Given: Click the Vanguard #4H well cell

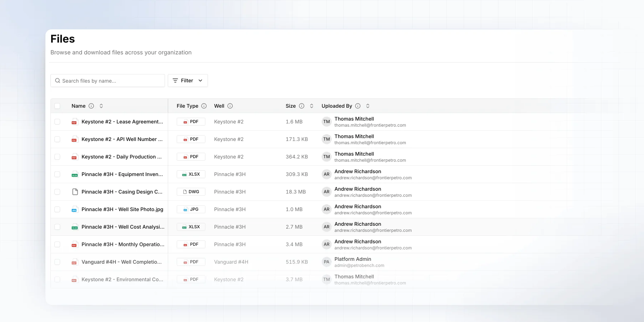Looking at the screenshot, I should tap(231, 262).
